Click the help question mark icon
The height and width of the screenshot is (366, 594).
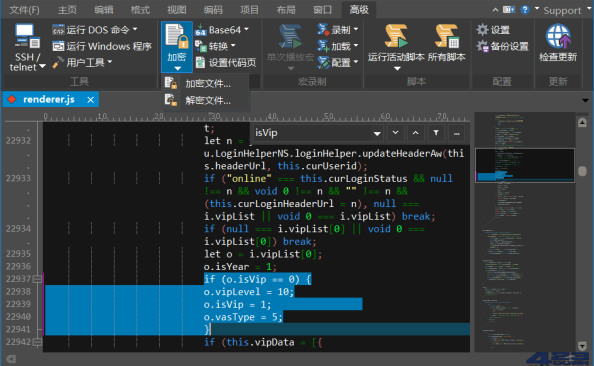pyautogui.click(x=525, y=9)
